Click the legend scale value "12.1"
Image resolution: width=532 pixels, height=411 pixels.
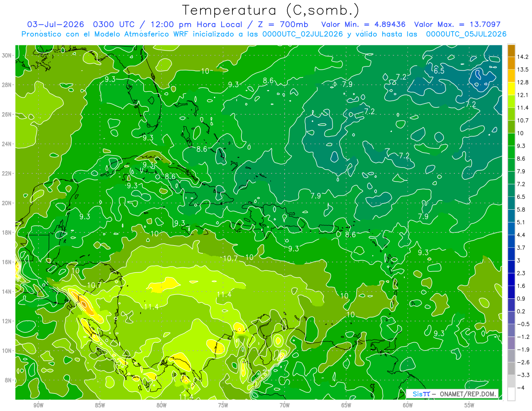pyautogui.click(x=523, y=95)
